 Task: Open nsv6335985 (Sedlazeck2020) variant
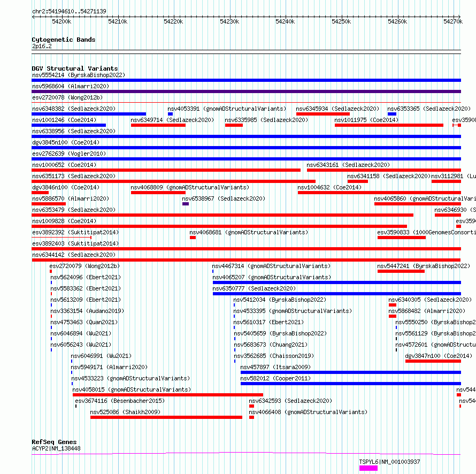click(266, 120)
